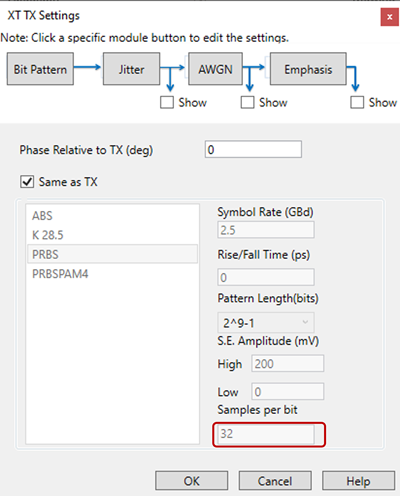The image size is (400, 496).
Task: Click the High amplitude field
Action: pos(287,363)
